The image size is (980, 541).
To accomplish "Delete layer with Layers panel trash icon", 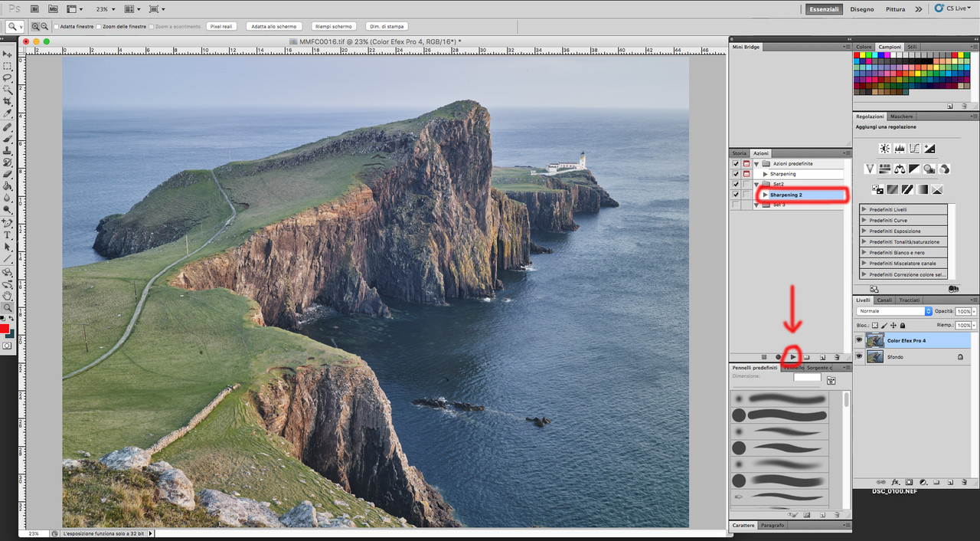I will 964,482.
